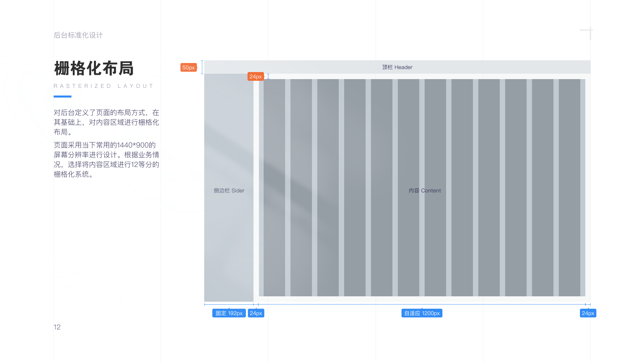This screenshot has width=644, height=362.
Task: Click the 后台标准化设计 breadcrumb text
Action: (x=78, y=35)
